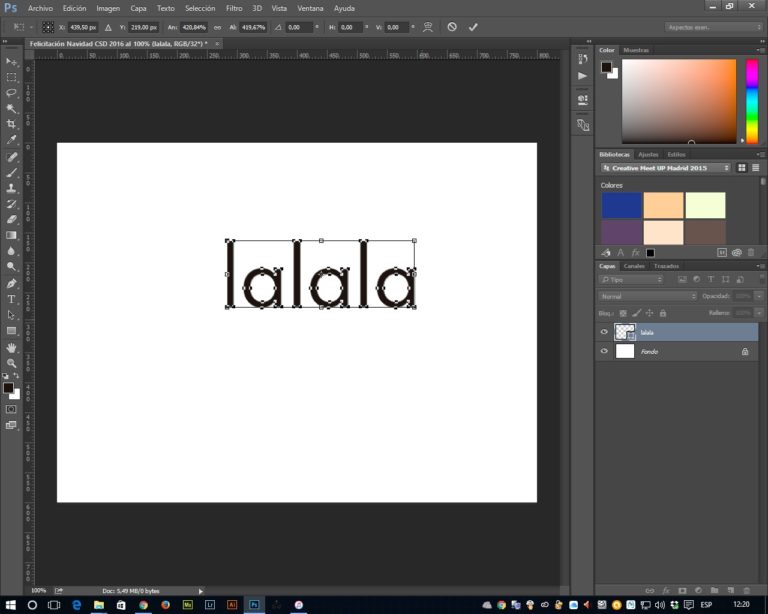Commit the transform with the checkmark
This screenshot has height=614, width=768.
[473, 27]
